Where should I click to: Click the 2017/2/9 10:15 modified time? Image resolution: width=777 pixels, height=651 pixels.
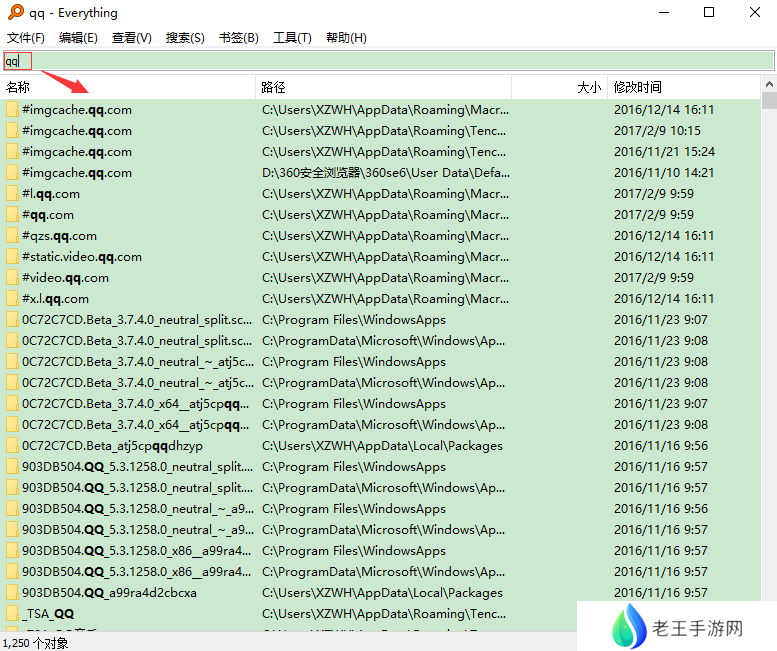click(657, 131)
